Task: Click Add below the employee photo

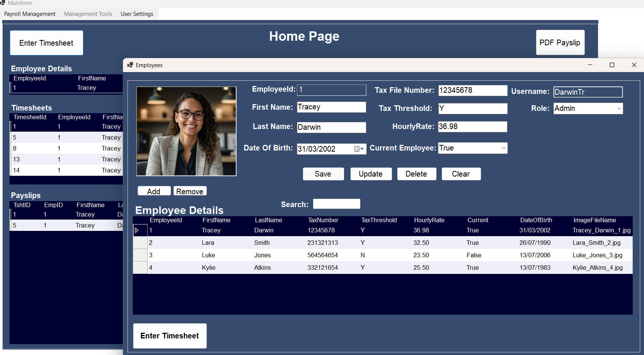Action: (x=154, y=191)
